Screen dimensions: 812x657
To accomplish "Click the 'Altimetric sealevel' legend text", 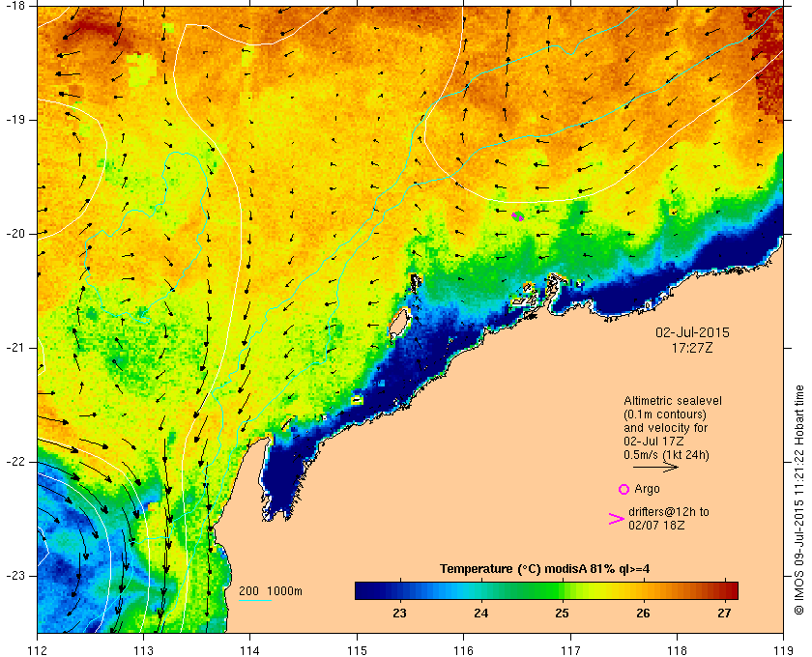I will tap(672, 401).
